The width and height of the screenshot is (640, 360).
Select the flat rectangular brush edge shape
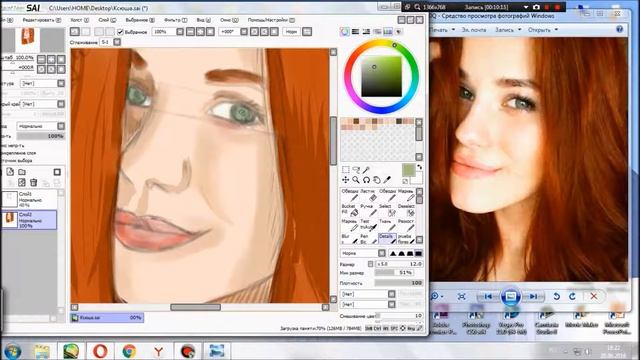[418, 253]
